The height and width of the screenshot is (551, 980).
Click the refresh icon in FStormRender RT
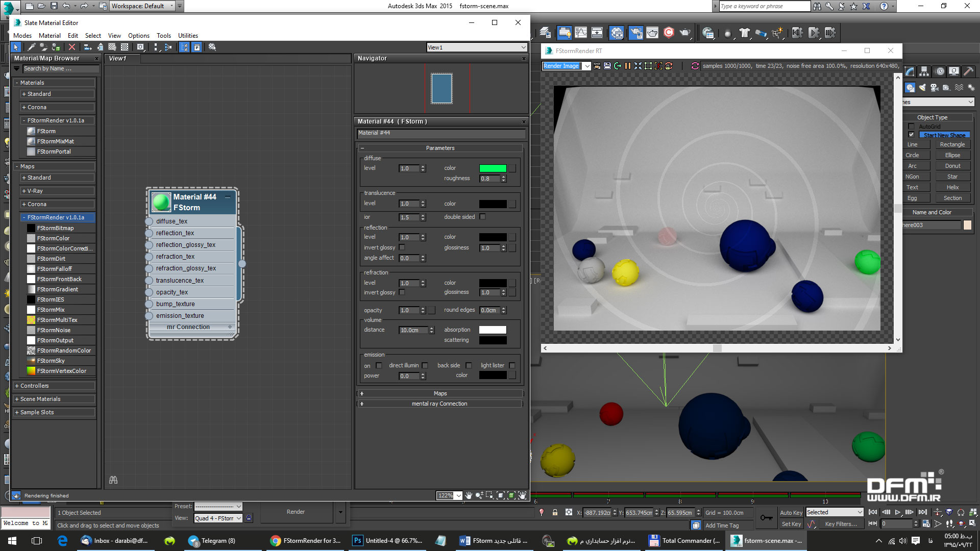[695, 66]
